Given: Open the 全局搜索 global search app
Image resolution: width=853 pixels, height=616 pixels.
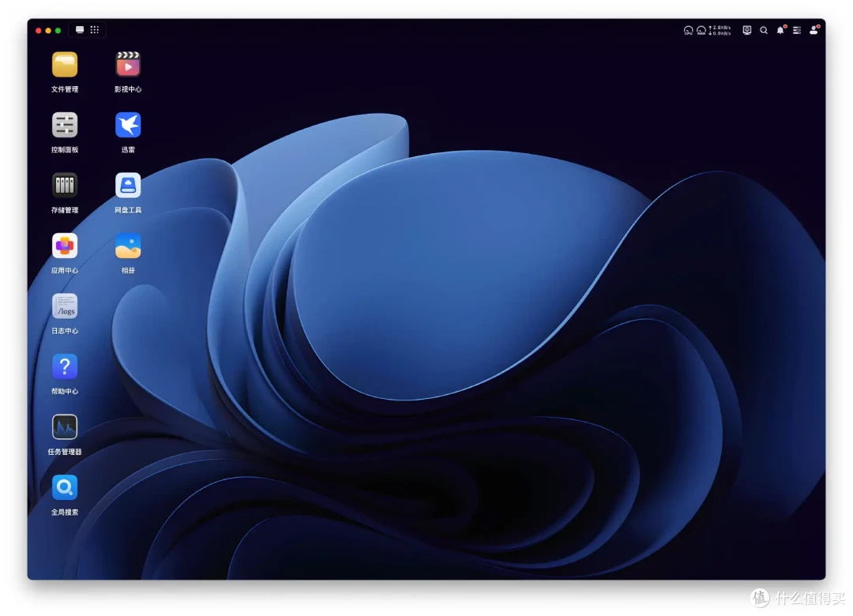Looking at the screenshot, I should [x=65, y=488].
